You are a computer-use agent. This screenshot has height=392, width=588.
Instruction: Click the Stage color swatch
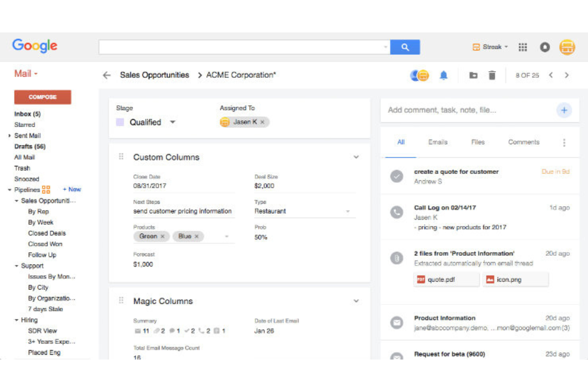[x=120, y=122]
